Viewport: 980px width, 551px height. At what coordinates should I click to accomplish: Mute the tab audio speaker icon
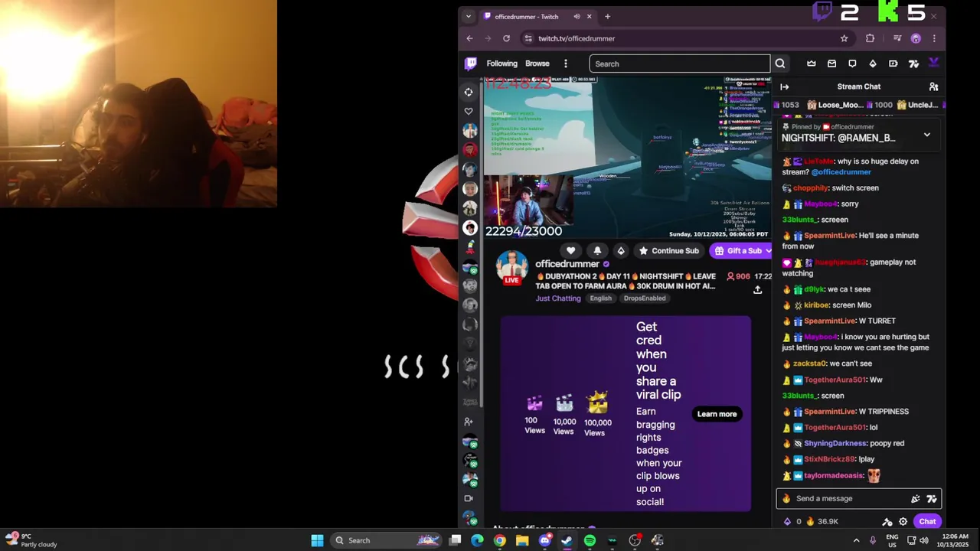pos(577,16)
